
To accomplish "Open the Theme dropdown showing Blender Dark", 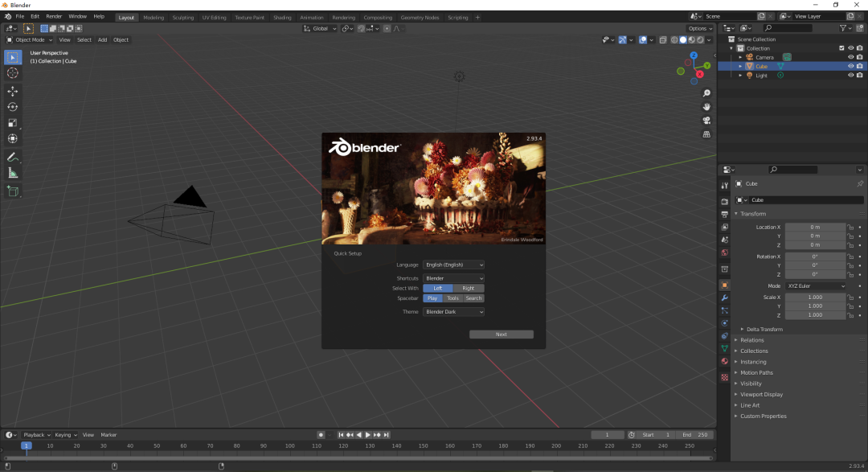I will tap(454, 312).
